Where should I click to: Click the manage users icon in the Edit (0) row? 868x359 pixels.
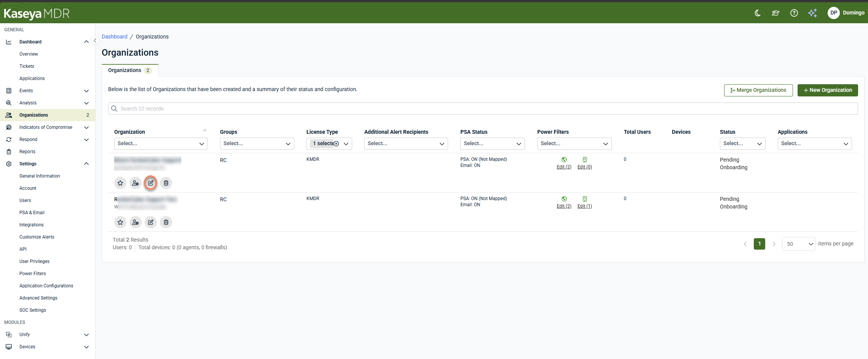coord(136,183)
